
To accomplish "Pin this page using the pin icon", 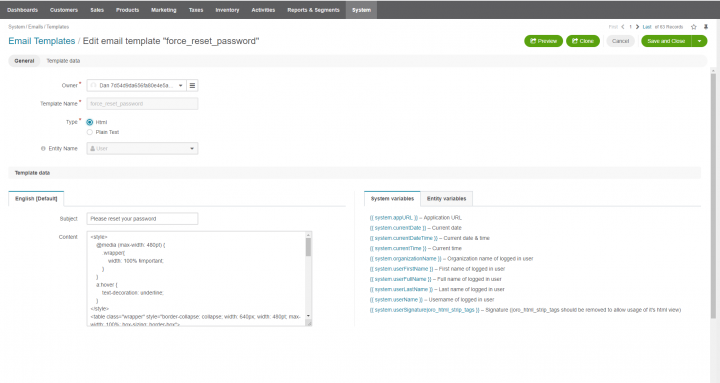I will (706, 27).
